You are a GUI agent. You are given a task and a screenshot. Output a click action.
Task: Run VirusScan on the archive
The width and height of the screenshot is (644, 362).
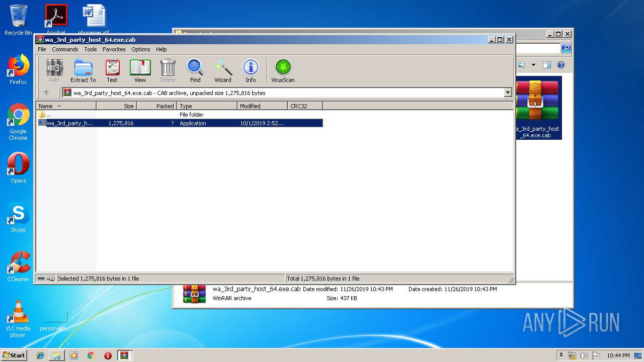[283, 71]
